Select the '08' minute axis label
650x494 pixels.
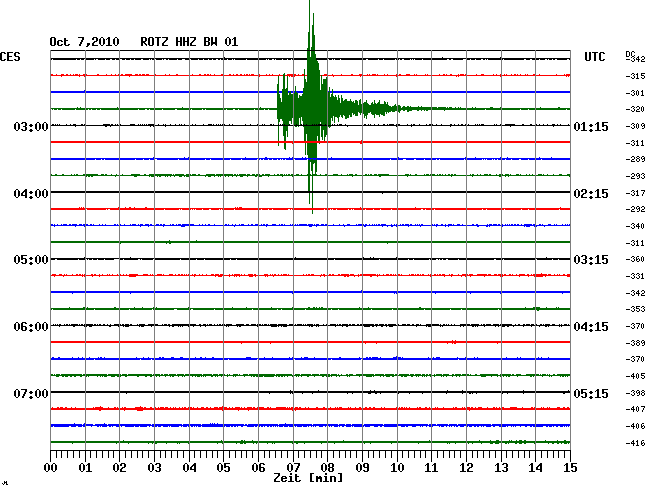pyautogui.click(x=327, y=468)
